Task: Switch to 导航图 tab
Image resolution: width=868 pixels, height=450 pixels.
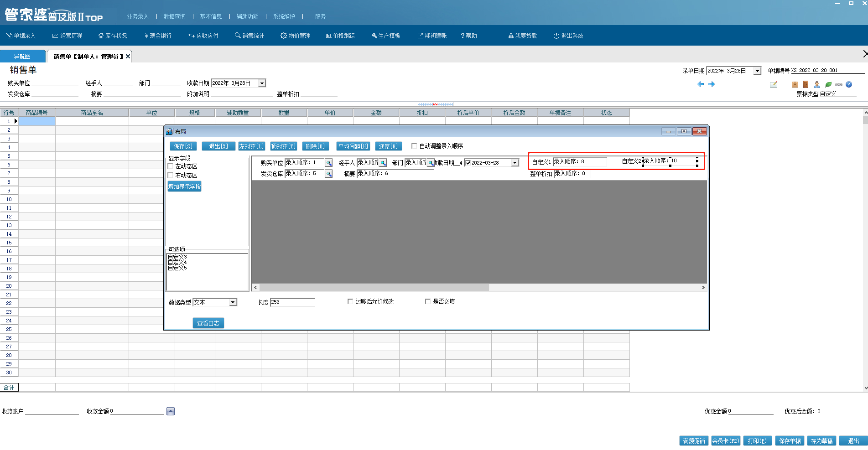Action: [x=22, y=57]
